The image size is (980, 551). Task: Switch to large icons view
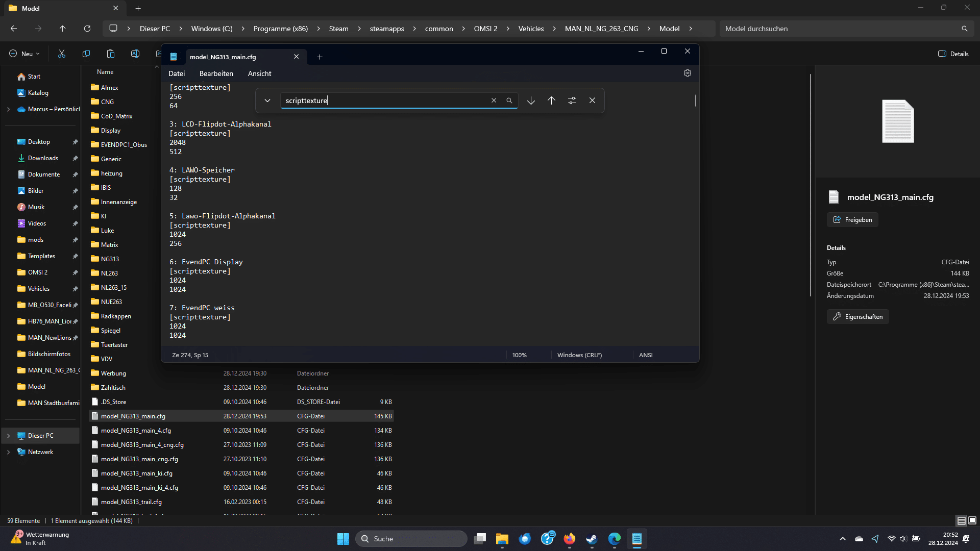pos(972,520)
